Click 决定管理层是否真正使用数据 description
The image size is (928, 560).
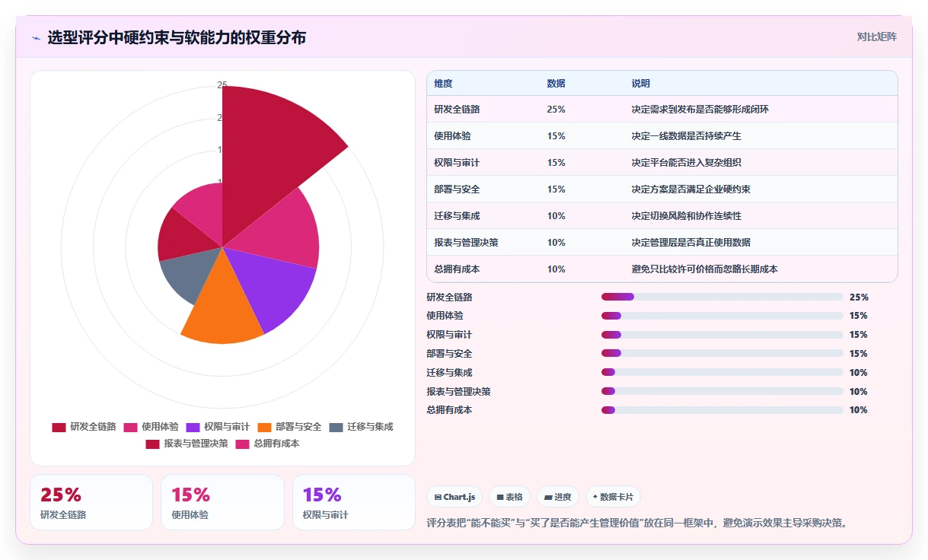(x=690, y=243)
